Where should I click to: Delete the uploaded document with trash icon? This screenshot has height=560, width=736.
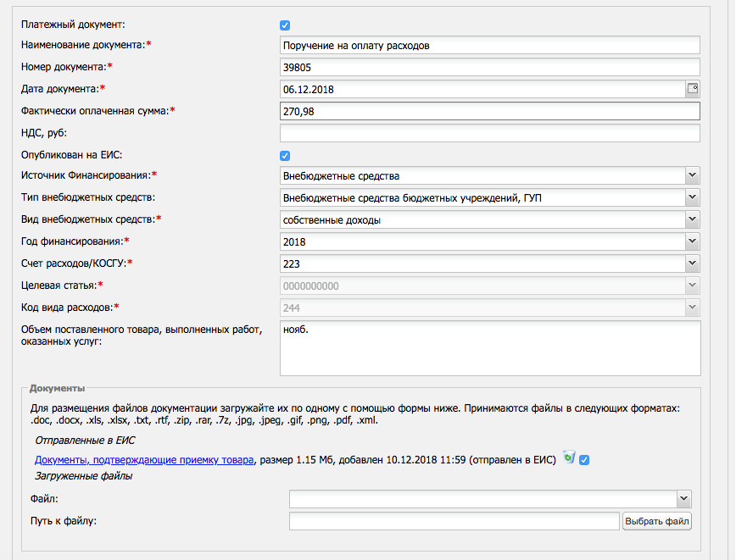569,457
